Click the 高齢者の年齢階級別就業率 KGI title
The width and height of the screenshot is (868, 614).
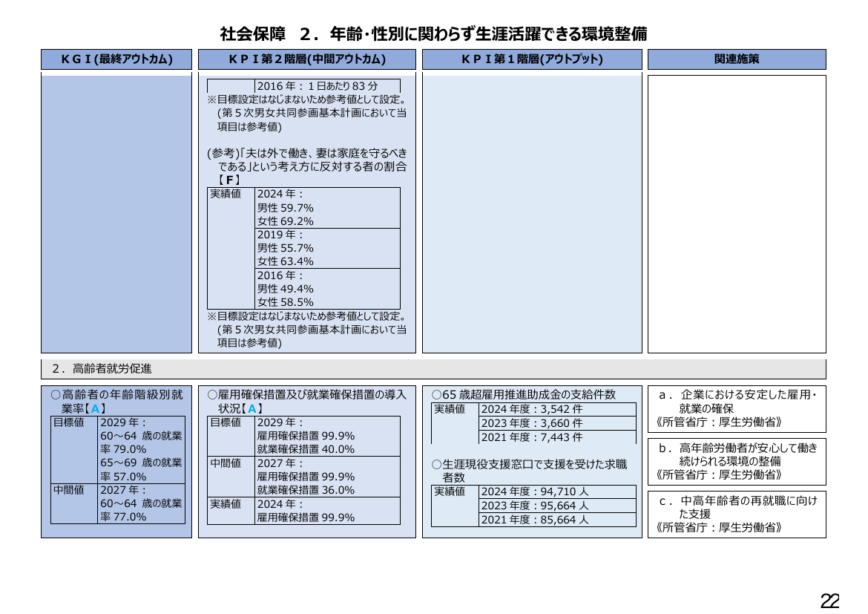click(x=116, y=401)
